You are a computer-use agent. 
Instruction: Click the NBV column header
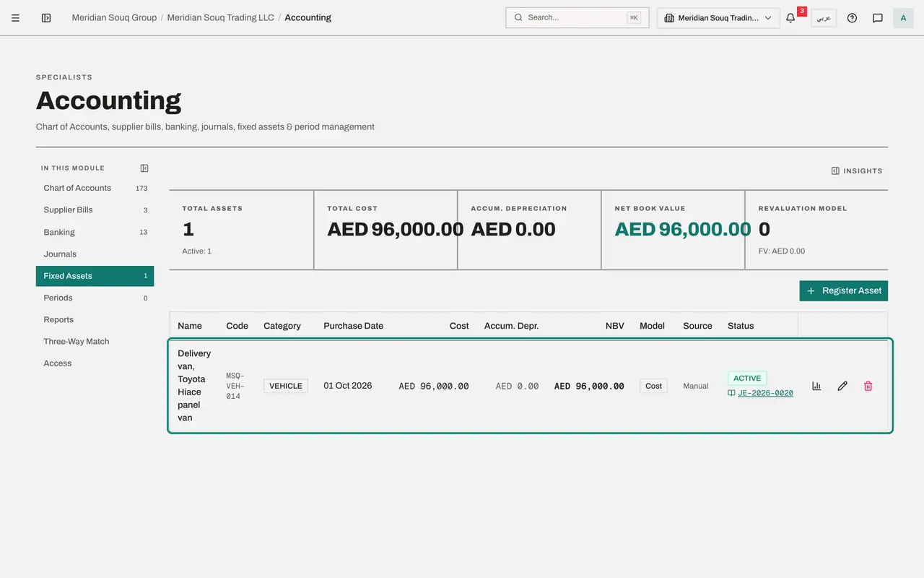tap(615, 326)
